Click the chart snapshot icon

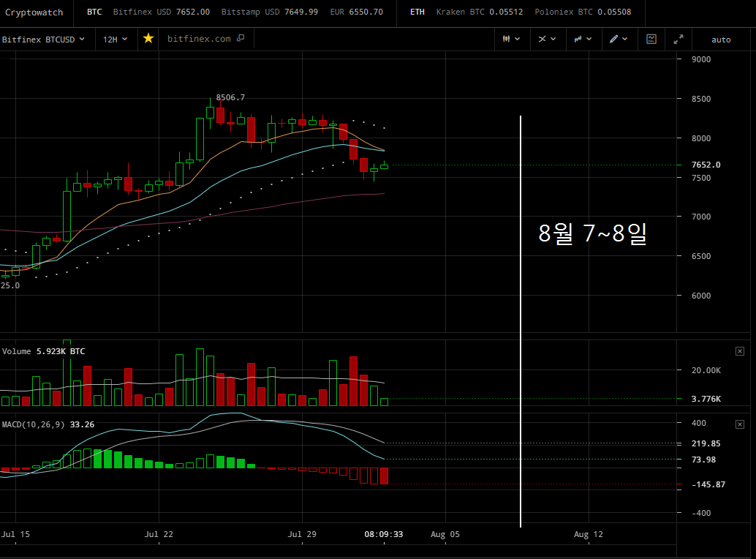[x=651, y=39]
